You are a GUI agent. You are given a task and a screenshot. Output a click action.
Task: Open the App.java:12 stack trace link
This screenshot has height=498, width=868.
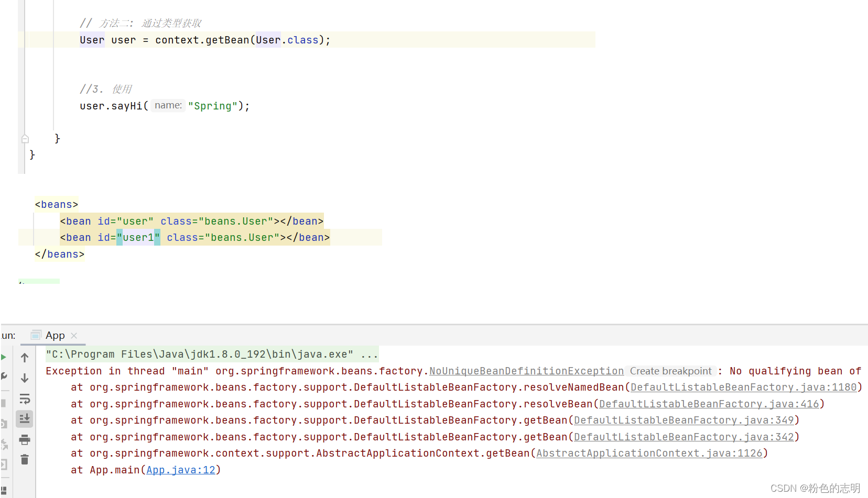pyautogui.click(x=181, y=470)
